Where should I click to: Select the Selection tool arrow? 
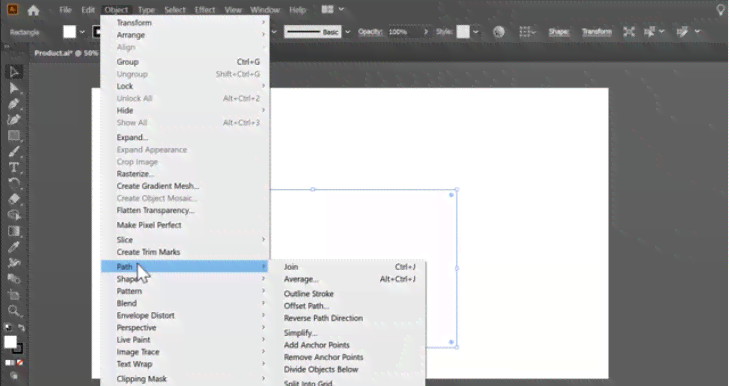coord(14,72)
